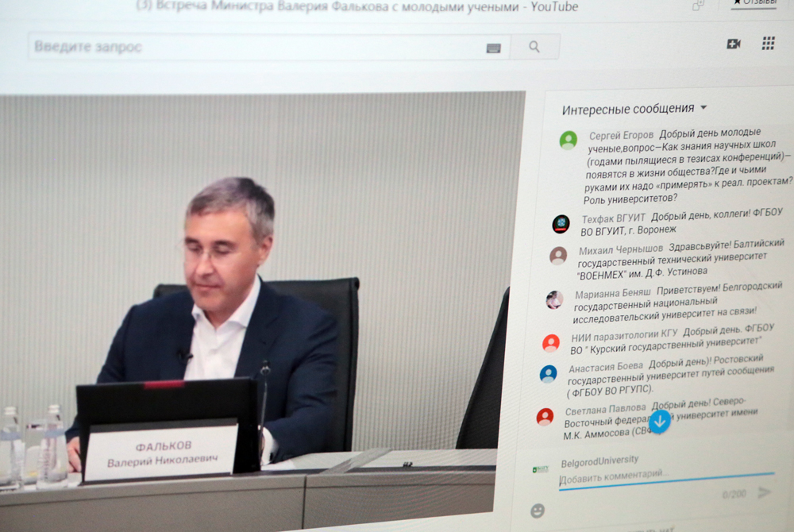Click the author name "Михаил Чернышов"
Screen dimensions: 794x532
click(x=621, y=250)
